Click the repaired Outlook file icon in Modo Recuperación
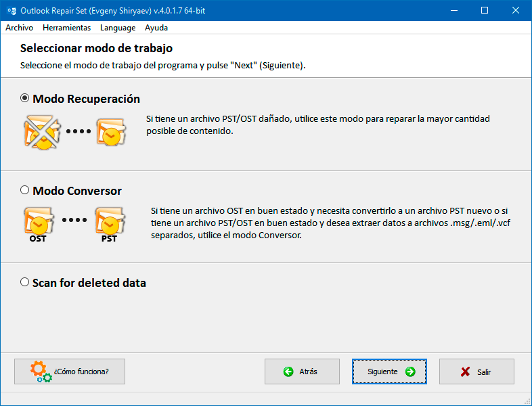This screenshot has width=532, height=406. (111, 132)
